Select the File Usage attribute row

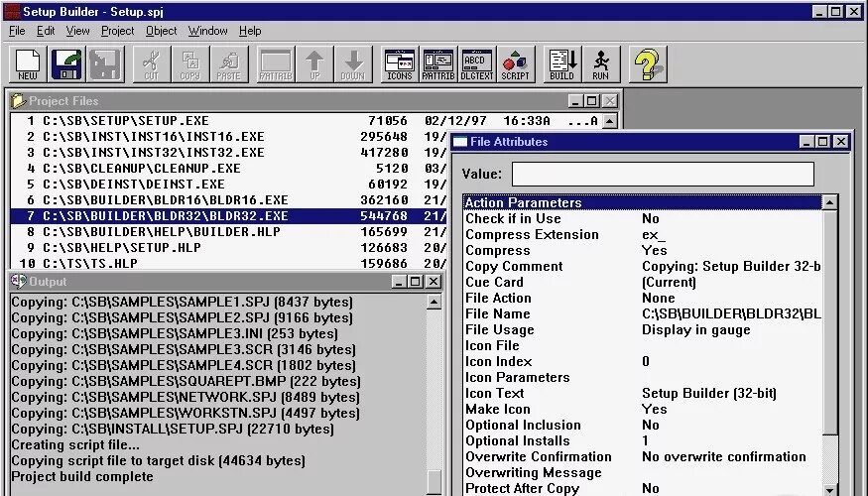tap(643, 330)
